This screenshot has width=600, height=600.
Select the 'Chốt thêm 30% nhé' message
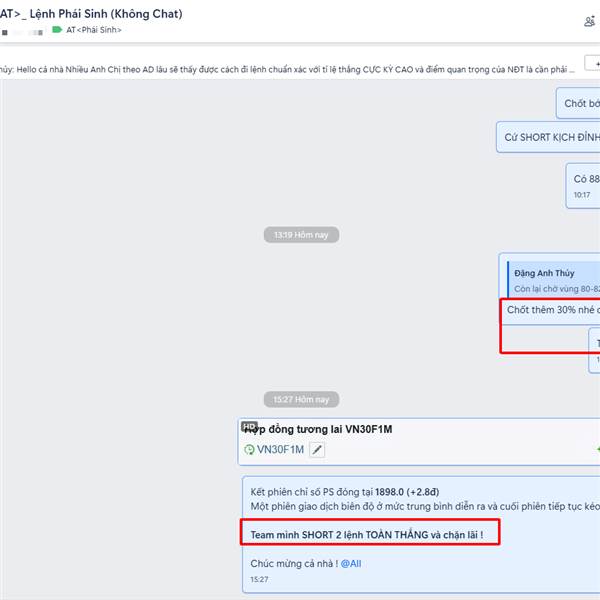[x=553, y=310]
